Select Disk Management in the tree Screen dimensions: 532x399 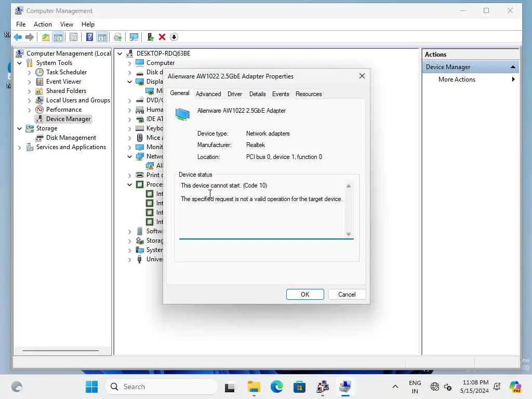pyautogui.click(x=71, y=137)
